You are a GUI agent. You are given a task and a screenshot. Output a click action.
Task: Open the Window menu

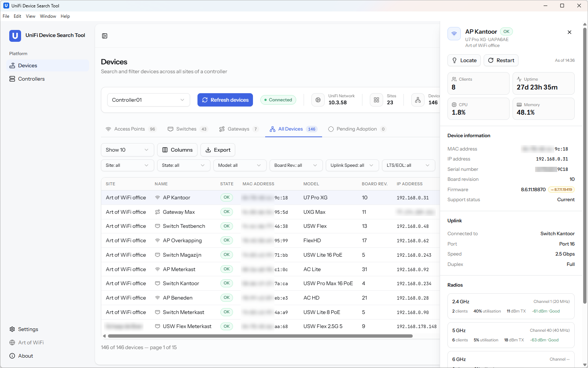click(48, 16)
